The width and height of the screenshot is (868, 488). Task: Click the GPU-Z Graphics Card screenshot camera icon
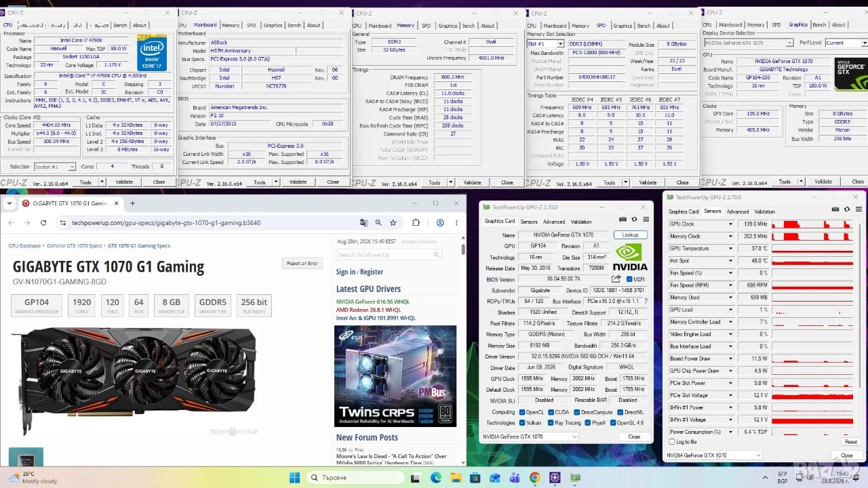coord(623,220)
